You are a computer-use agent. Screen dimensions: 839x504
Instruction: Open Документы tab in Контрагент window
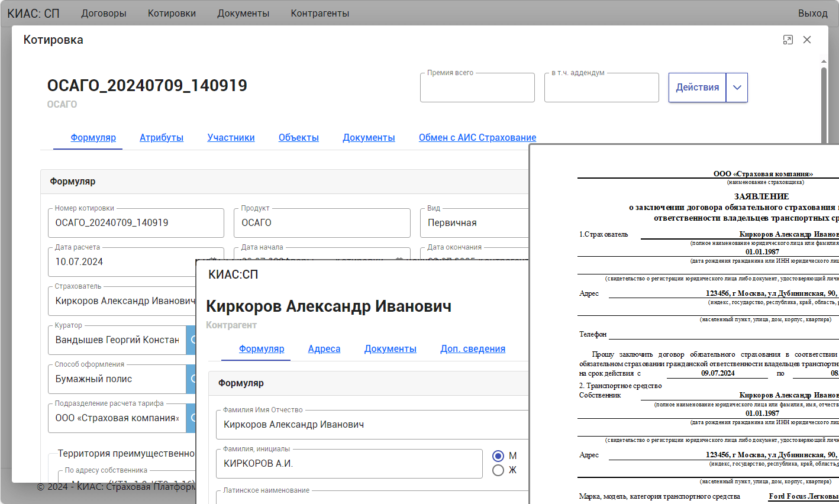point(391,349)
